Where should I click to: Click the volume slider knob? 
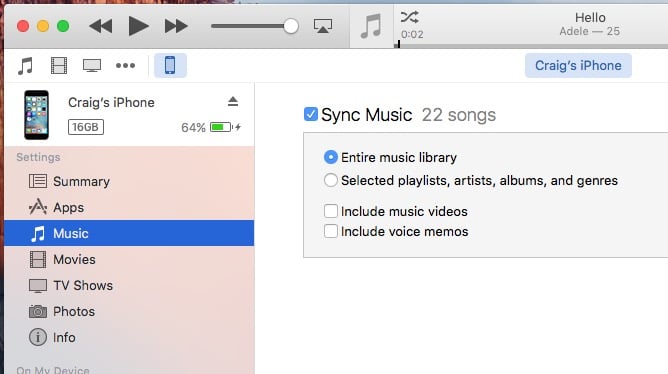[291, 26]
